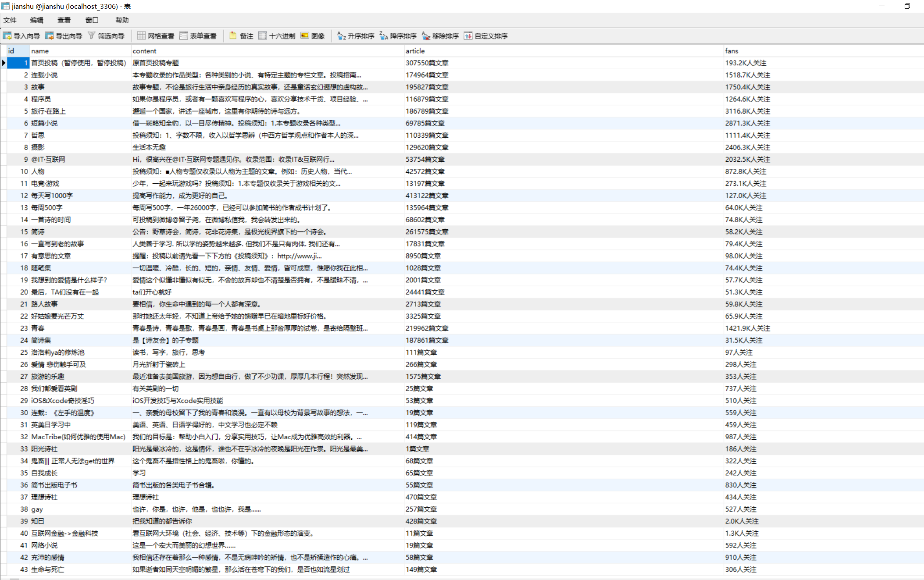Click 移除排序 to remove sorting

point(440,36)
